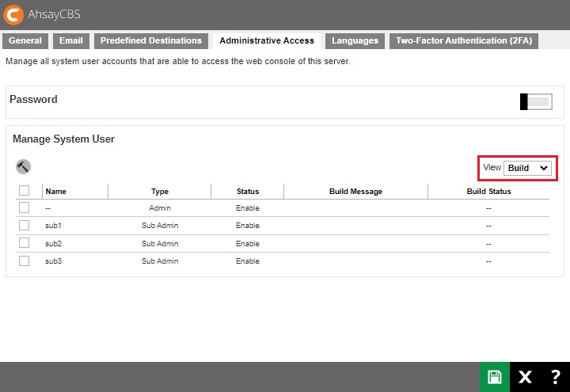This screenshot has width=570, height=392.
Task: Check the box for the Admin row
Action: [24, 207]
